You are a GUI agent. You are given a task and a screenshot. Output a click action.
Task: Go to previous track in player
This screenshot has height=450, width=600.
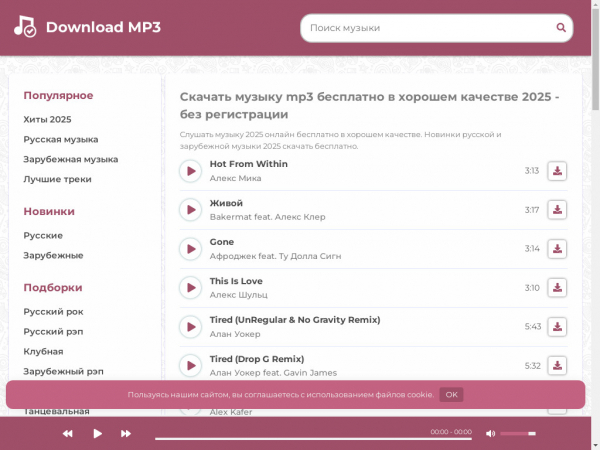(x=68, y=433)
